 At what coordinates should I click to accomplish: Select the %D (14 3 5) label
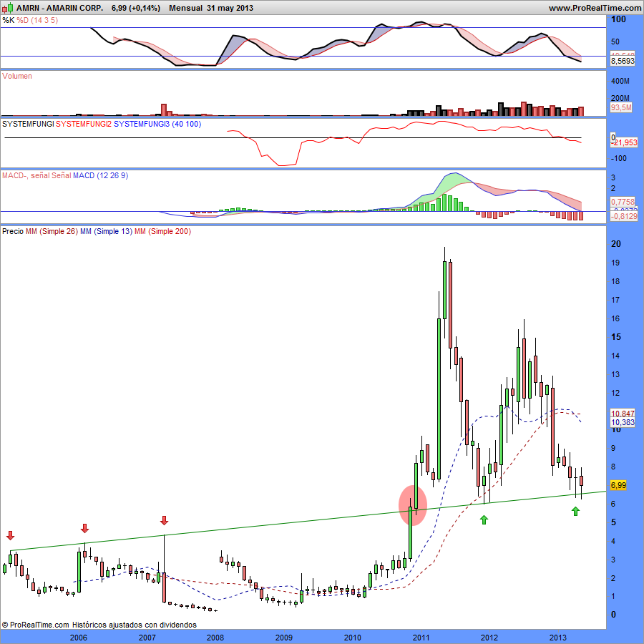tap(37, 20)
